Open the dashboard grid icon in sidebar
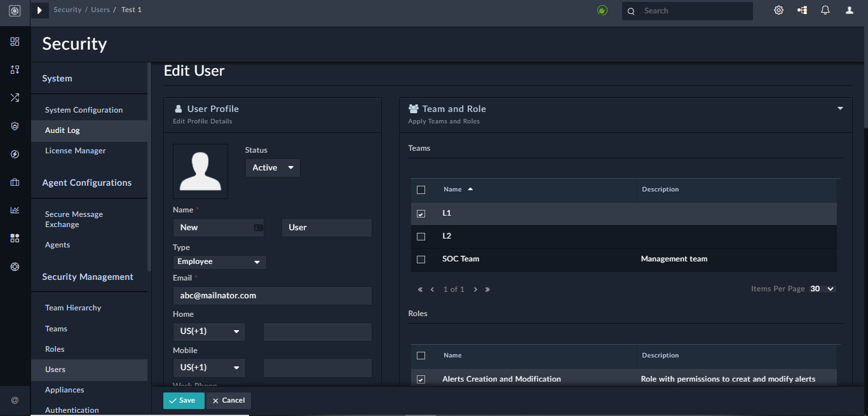 tap(15, 41)
